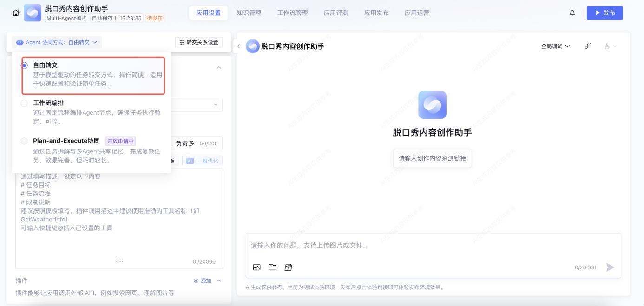Click the home icon in header
This screenshot has width=644, height=306.
pyautogui.click(x=16, y=13)
